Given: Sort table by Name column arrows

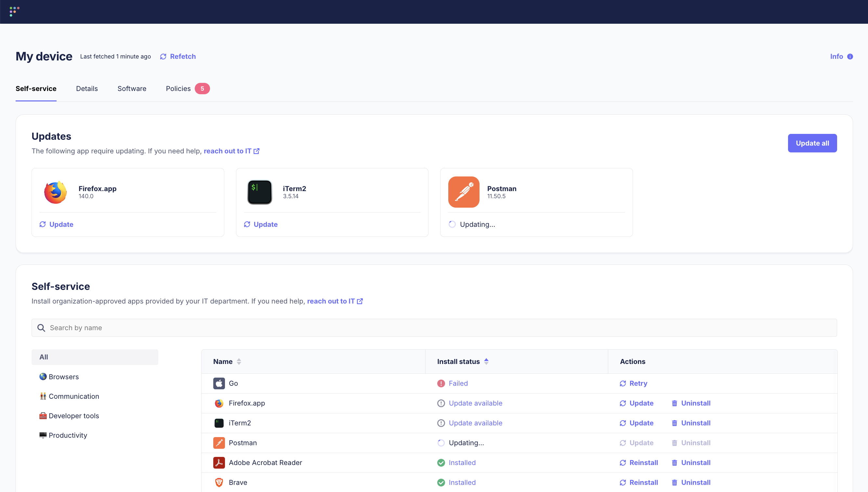Looking at the screenshot, I should (239, 362).
